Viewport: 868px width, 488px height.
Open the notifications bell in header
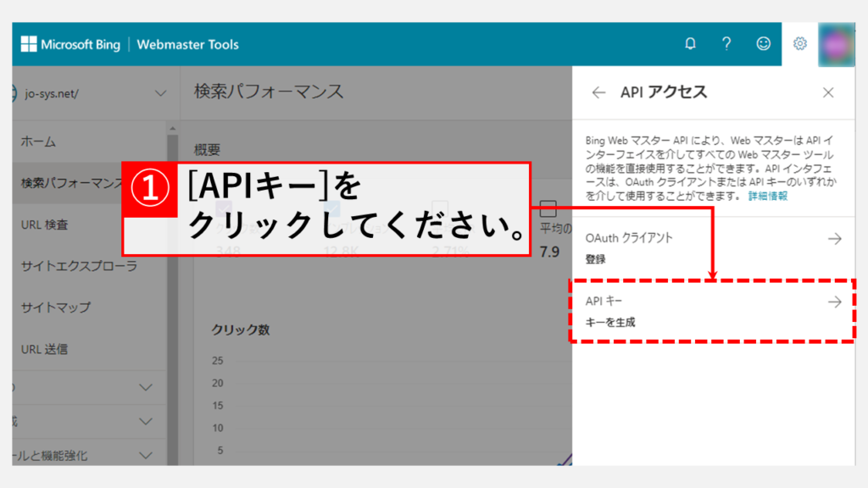(691, 44)
